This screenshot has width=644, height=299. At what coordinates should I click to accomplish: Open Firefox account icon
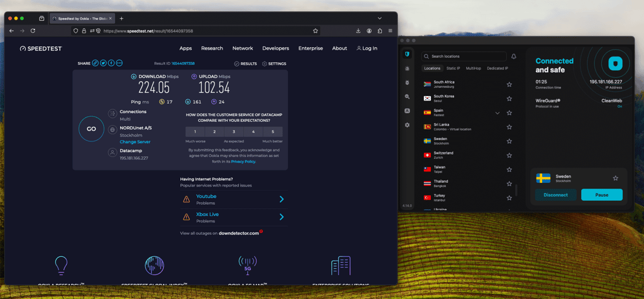pyautogui.click(x=369, y=31)
